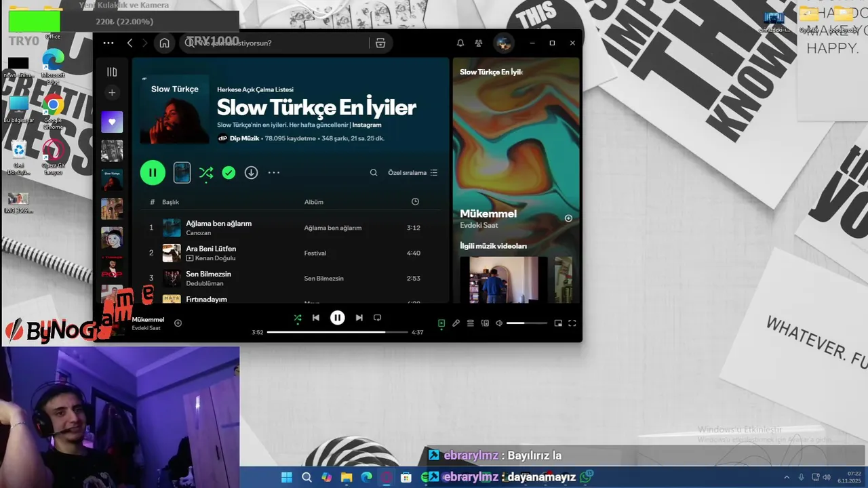This screenshot has width=868, height=488.
Task: Open artist Canozan
Action: pyautogui.click(x=198, y=233)
